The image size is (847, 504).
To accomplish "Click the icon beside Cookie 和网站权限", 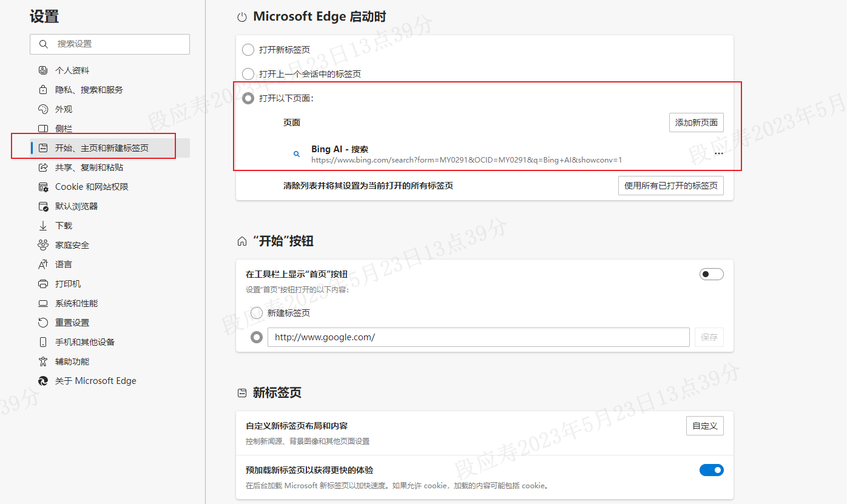I will 43,187.
